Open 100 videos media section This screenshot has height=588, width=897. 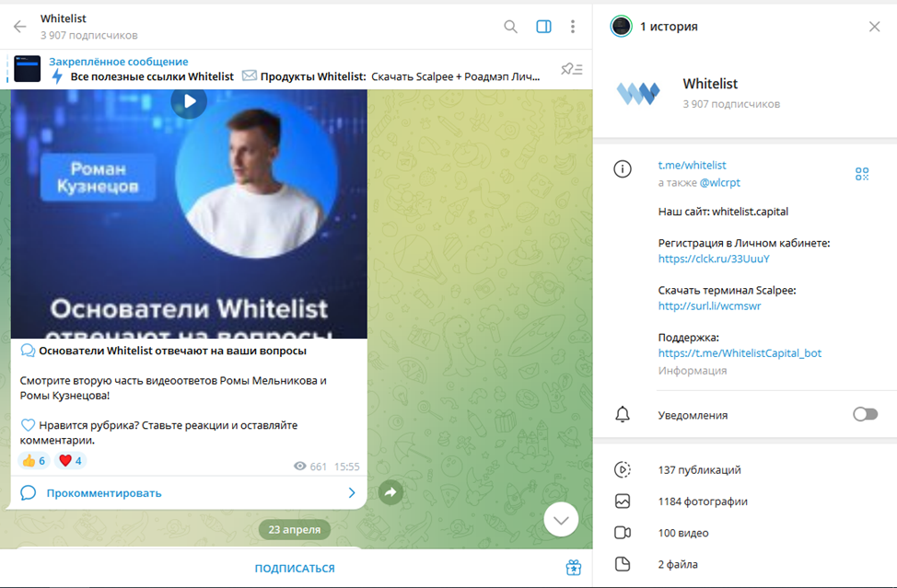(x=745, y=533)
